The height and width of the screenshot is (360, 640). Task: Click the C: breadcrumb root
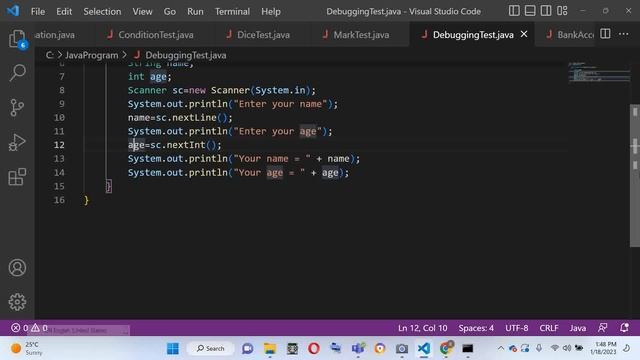[49, 55]
